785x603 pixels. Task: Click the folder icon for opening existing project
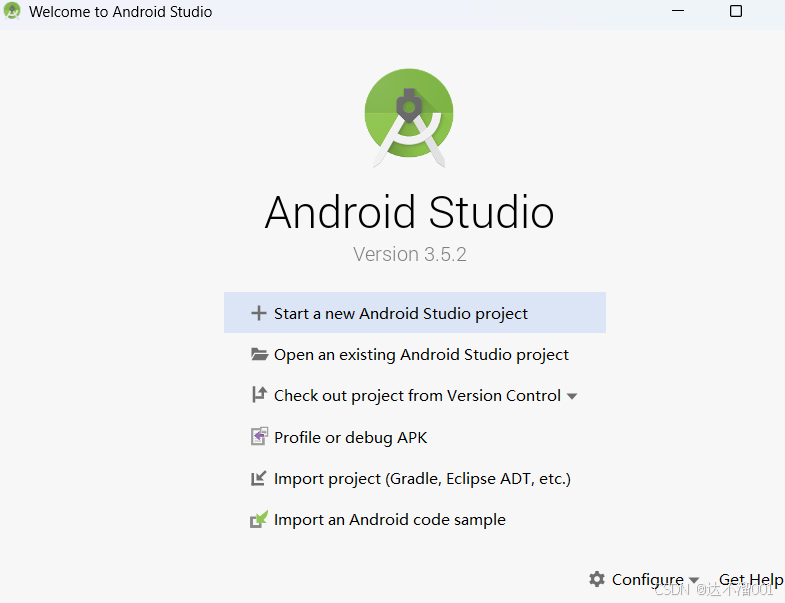click(x=259, y=355)
